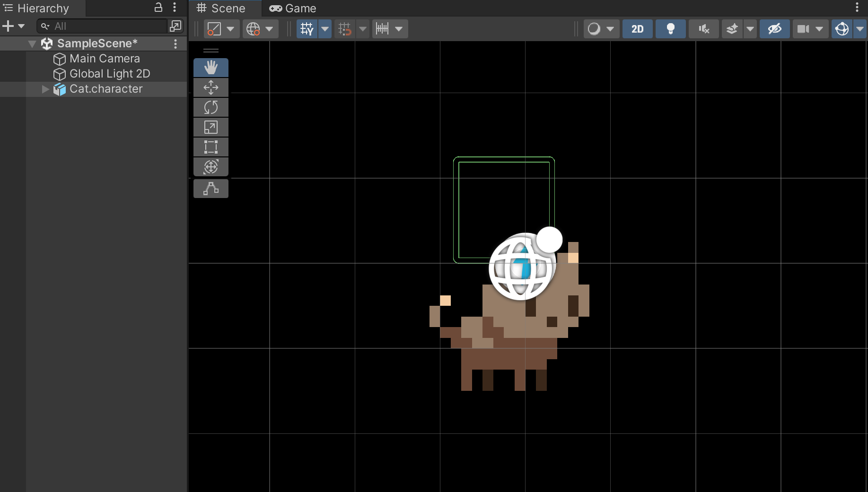Viewport: 868px width, 492px height.
Task: Open handle rotation dropdown arrow
Action: (269, 29)
